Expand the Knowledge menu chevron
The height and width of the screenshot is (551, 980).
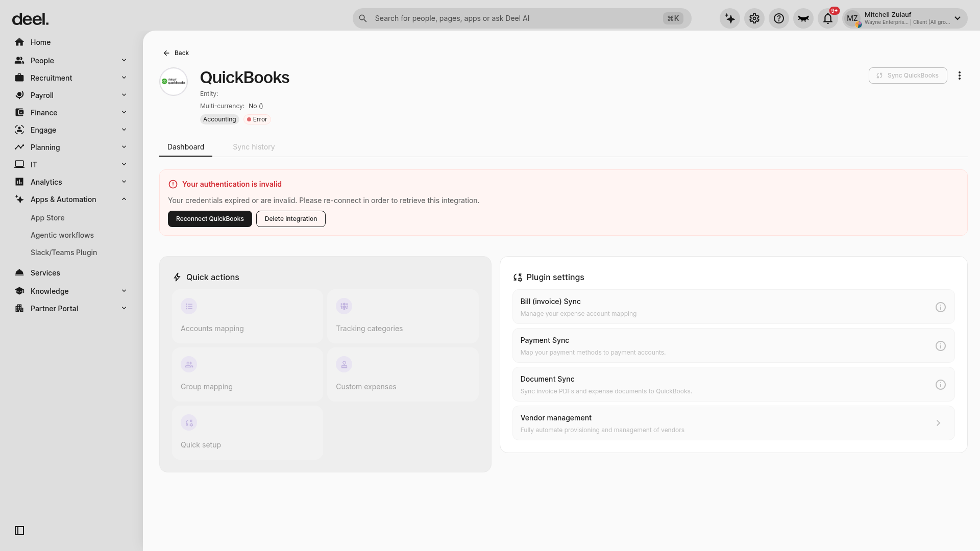[124, 291]
